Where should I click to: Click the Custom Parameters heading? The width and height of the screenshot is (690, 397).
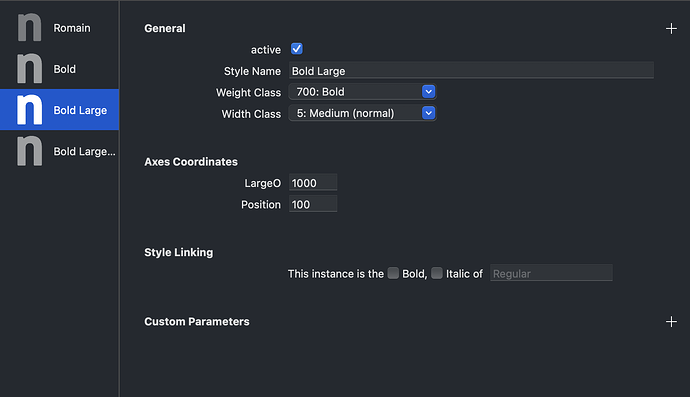tap(197, 322)
